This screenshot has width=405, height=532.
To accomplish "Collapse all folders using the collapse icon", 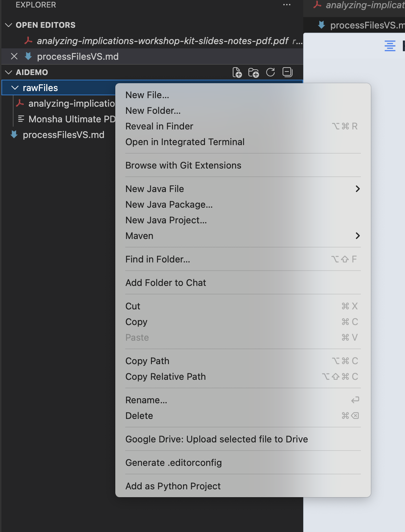I will tap(287, 72).
